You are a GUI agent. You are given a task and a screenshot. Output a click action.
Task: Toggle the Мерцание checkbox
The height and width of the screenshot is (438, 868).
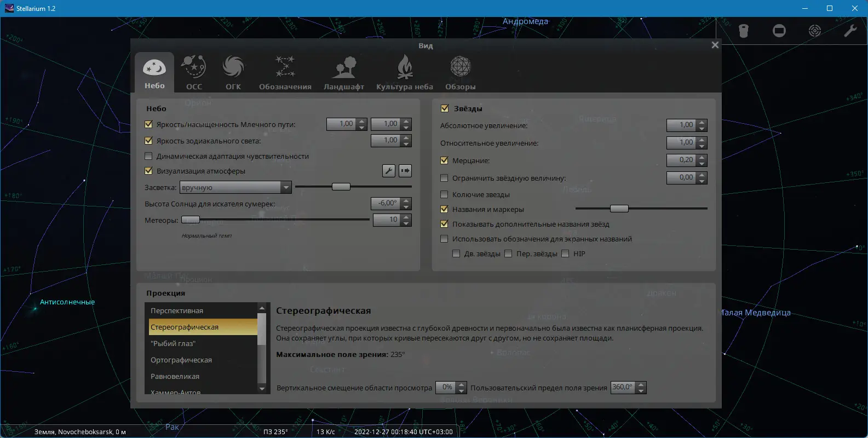click(x=444, y=160)
